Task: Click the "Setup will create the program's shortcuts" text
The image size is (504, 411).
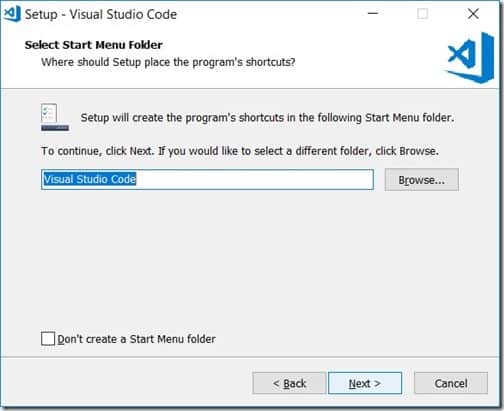Action: coord(267,118)
